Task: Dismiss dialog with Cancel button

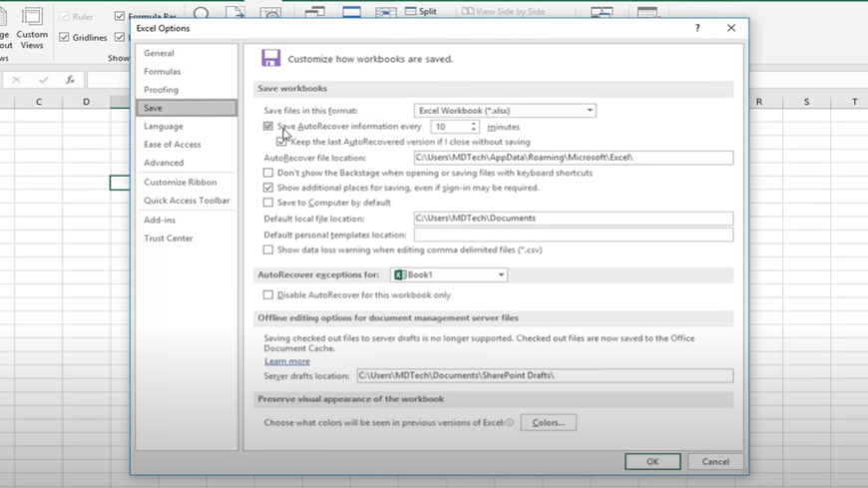Action: tap(715, 461)
